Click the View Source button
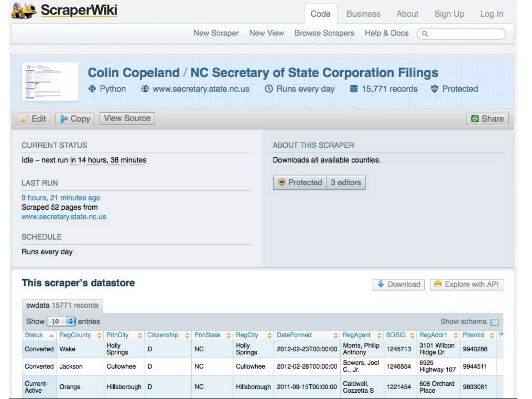Screen dimensions: 532x399 [x=127, y=118]
